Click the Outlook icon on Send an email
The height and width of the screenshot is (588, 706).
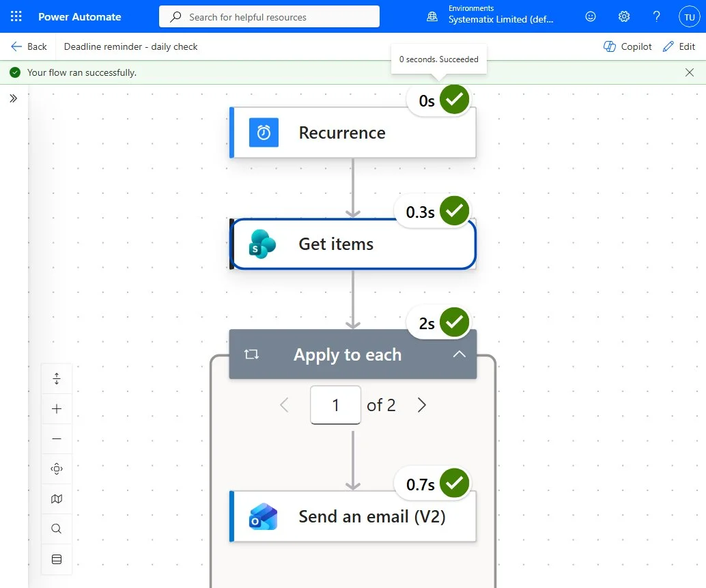click(263, 516)
